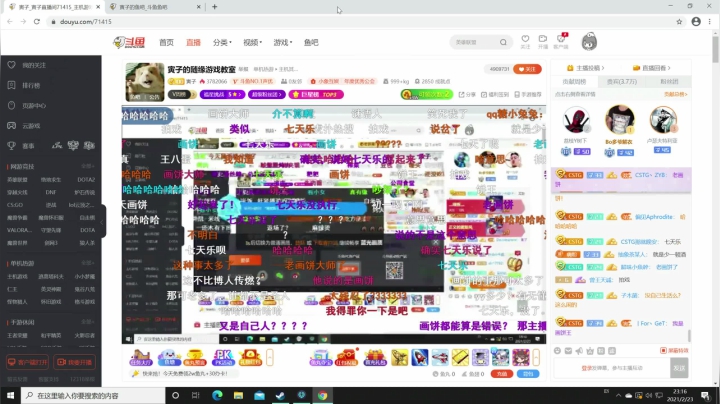
Task: Switch to the 贡献周榜 tab
Action: point(574,82)
